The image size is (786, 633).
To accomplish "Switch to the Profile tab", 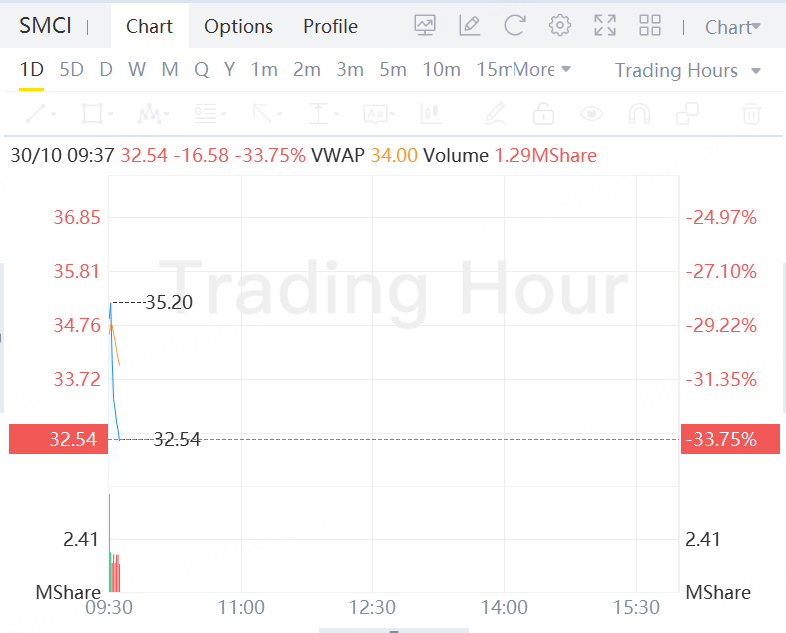I will pos(330,27).
